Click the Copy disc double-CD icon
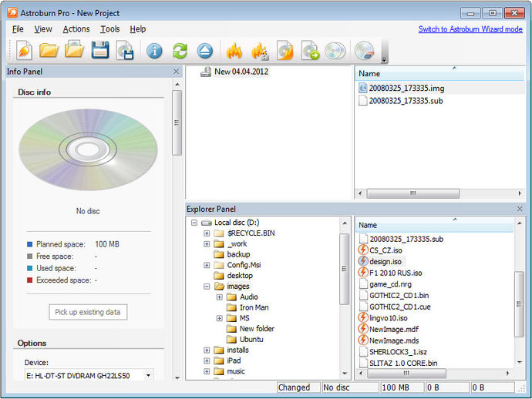 coord(335,51)
